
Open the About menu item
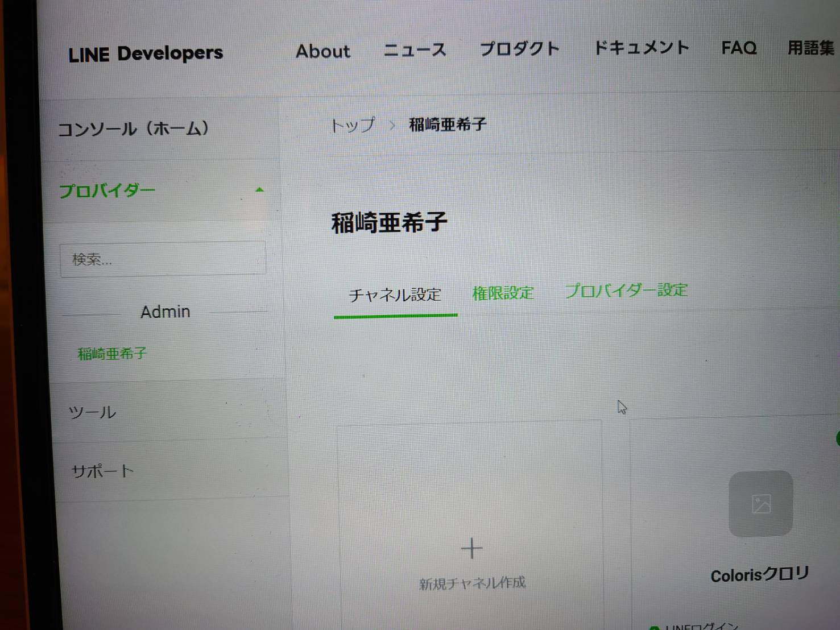pyautogui.click(x=323, y=51)
